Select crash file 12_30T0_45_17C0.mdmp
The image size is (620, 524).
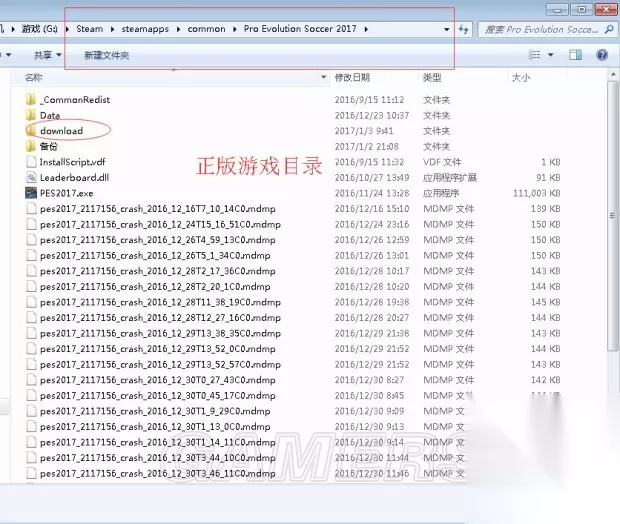point(151,396)
